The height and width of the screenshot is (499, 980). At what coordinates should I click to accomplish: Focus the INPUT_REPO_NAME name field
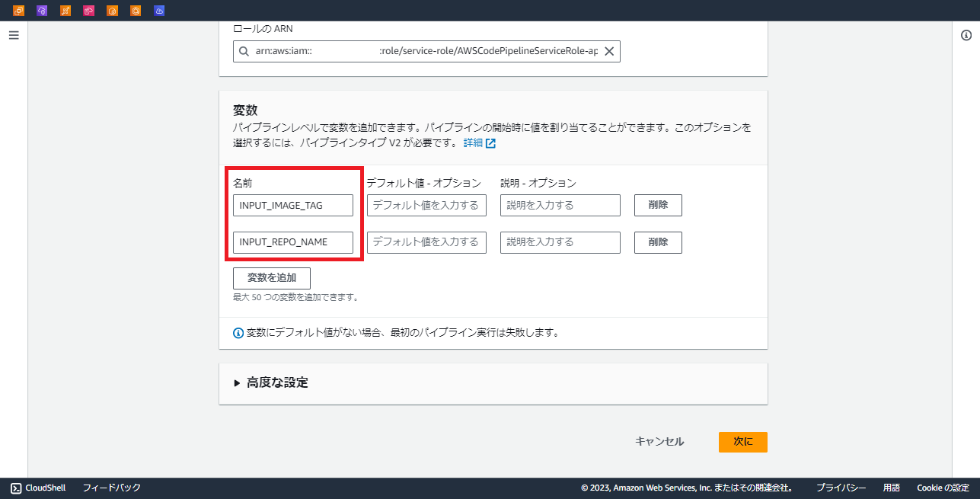(293, 242)
